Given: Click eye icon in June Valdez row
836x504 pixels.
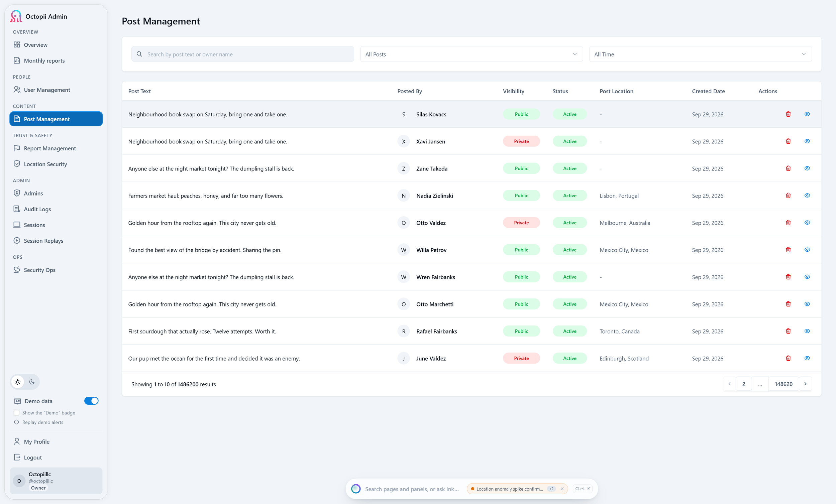Looking at the screenshot, I should (807, 358).
